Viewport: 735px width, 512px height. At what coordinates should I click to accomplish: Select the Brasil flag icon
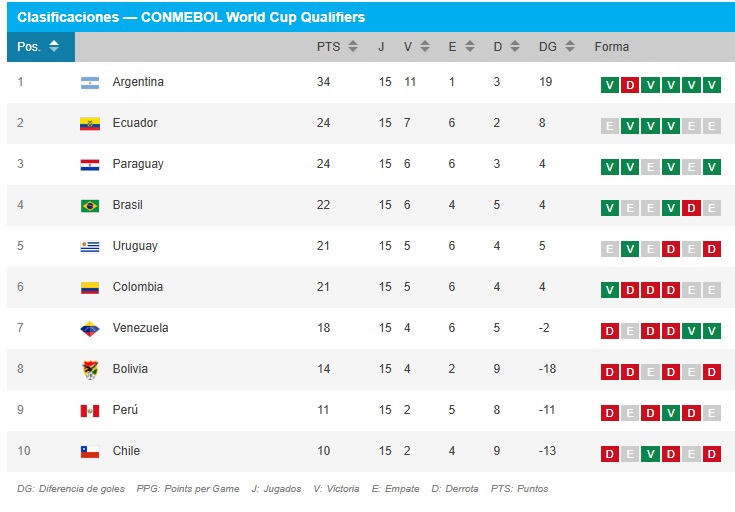(x=90, y=206)
